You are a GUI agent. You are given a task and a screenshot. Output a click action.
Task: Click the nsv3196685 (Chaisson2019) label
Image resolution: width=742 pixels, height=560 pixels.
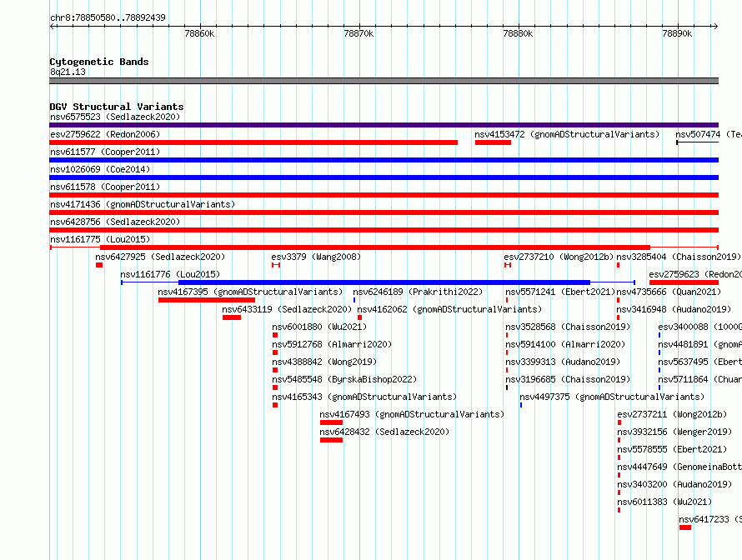point(568,379)
